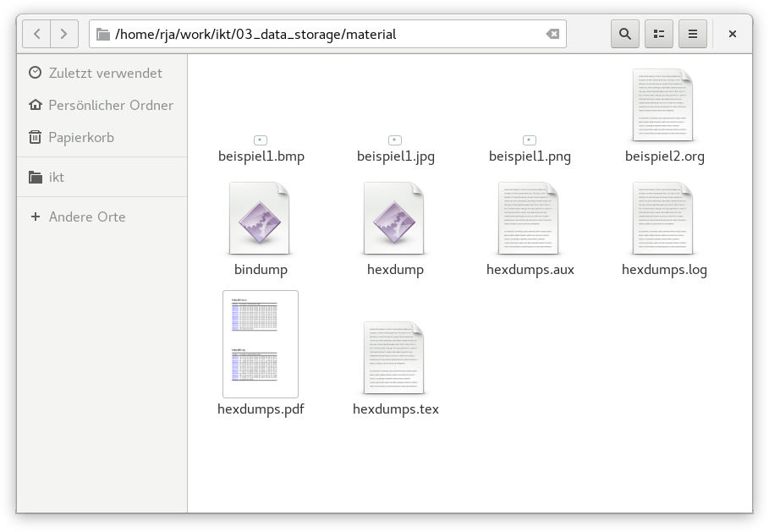Switch to list view layout

point(658,34)
